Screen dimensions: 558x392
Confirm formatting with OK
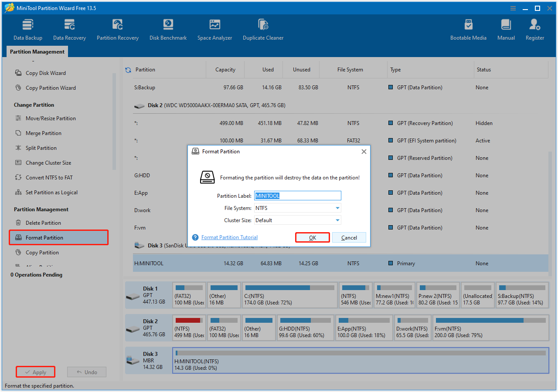(x=312, y=237)
